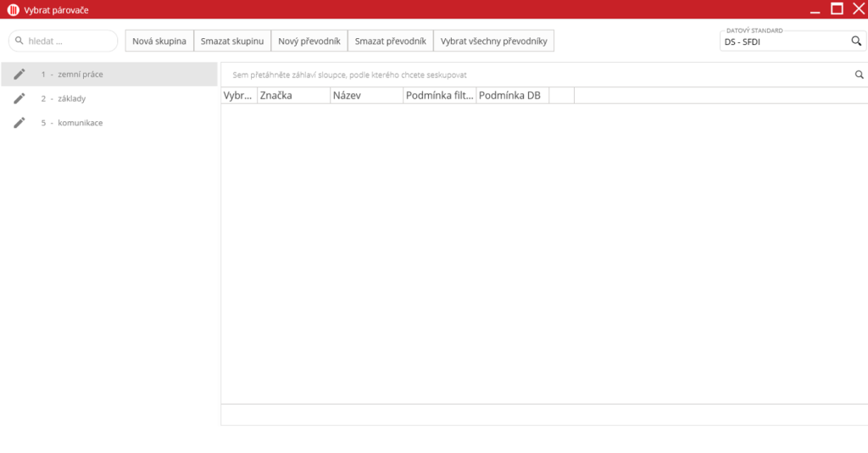Click the magnifier icon in Datový standard field
The image size is (868, 453).
(856, 41)
